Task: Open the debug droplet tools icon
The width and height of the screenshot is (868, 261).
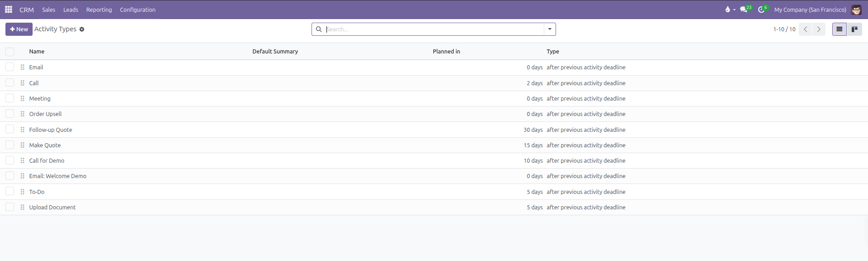Action: pyautogui.click(x=728, y=10)
